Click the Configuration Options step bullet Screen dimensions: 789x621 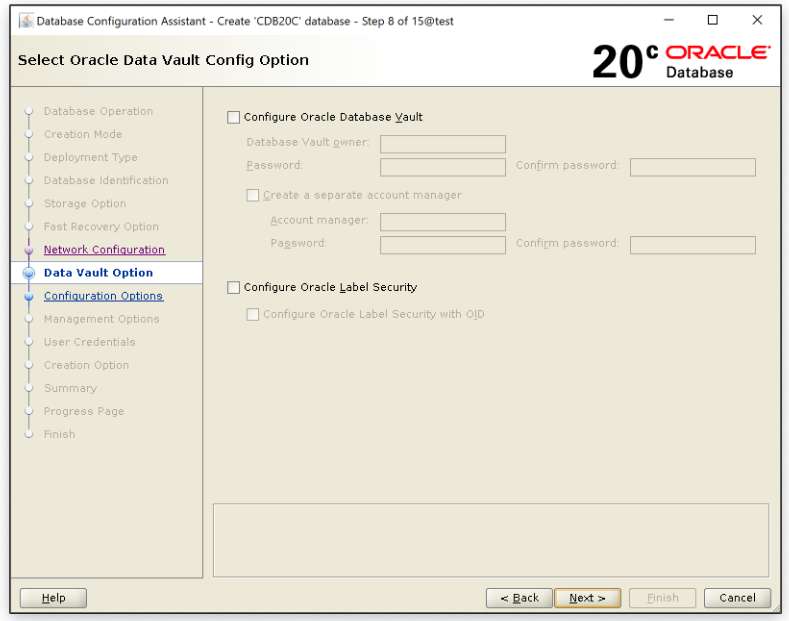click(x=29, y=296)
